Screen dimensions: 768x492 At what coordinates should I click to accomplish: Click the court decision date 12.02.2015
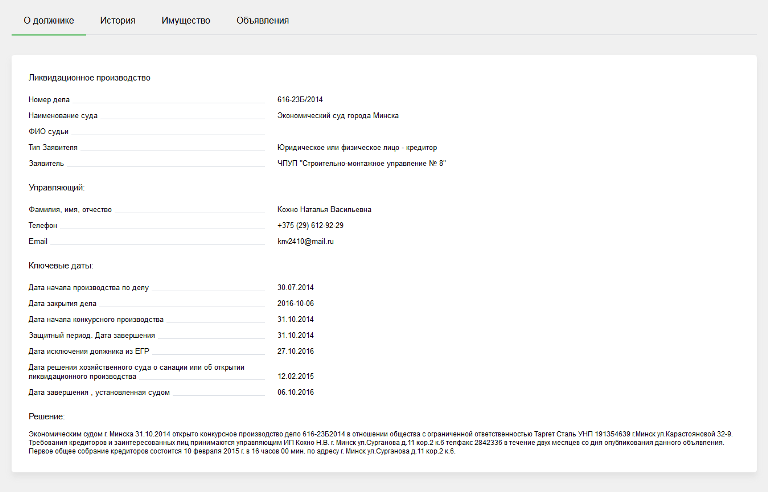[296, 377]
